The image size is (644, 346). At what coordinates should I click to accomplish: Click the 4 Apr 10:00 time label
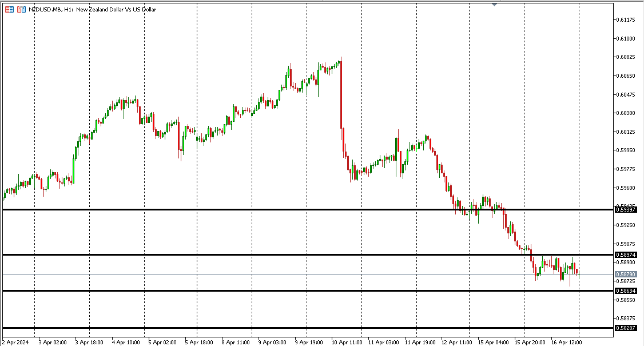coord(126,342)
